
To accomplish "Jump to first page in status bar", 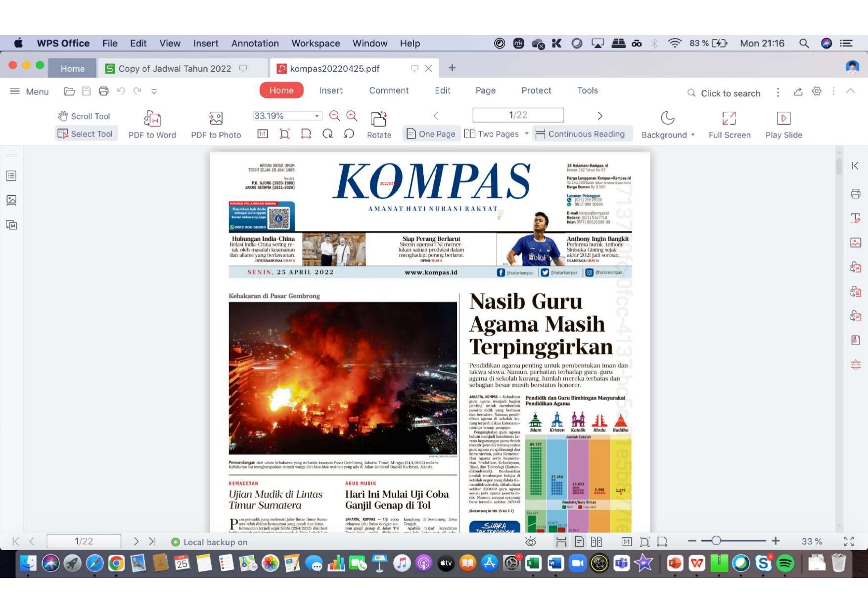I will coord(16,541).
